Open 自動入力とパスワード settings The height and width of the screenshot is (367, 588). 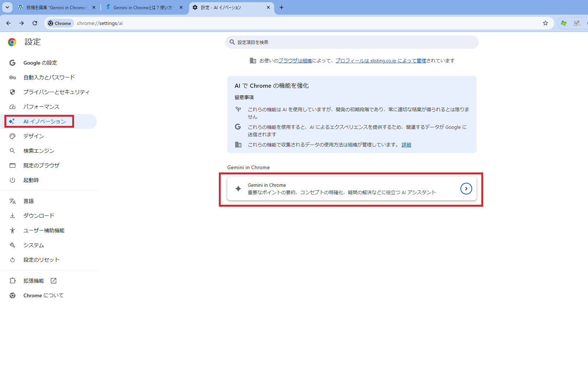click(49, 77)
